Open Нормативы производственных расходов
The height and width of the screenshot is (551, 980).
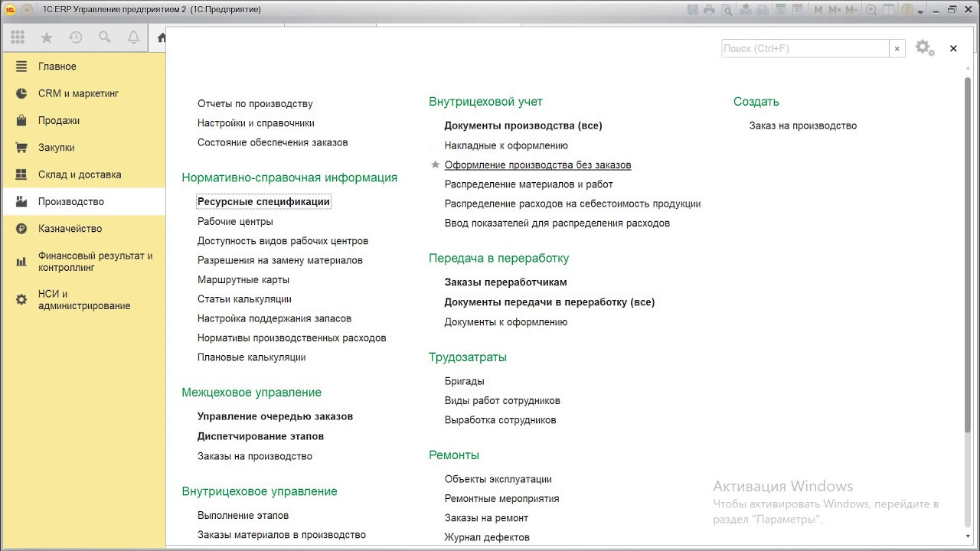click(292, 337)
